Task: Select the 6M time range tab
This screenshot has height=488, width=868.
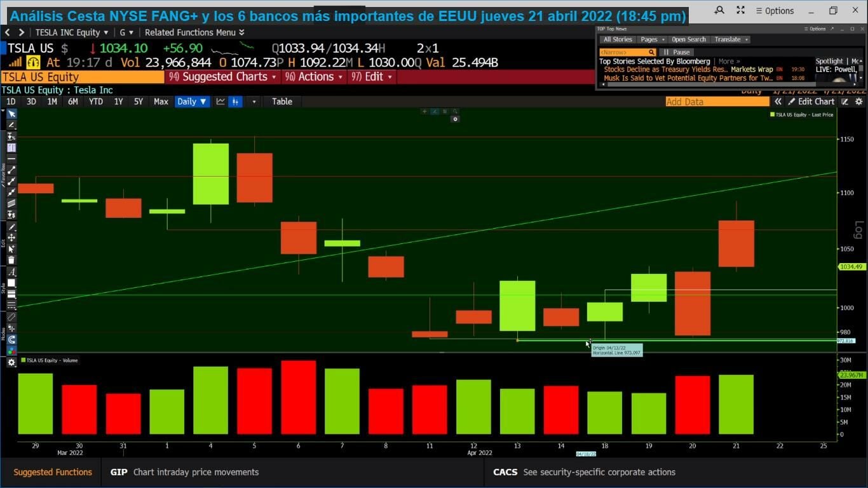Action: (73, 102)
